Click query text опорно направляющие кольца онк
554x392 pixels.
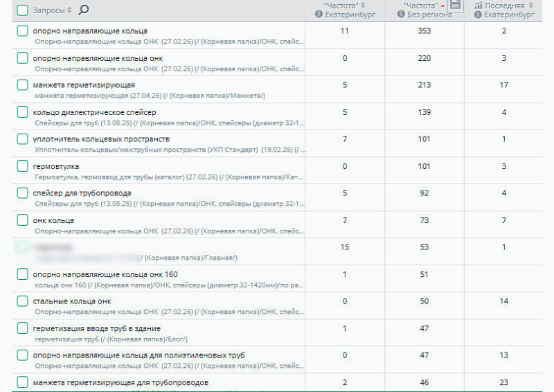(x=98, y=58)
